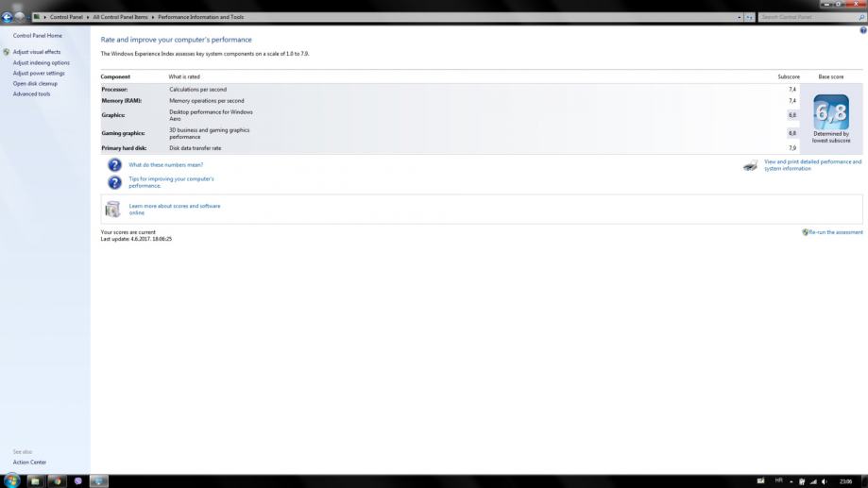Expand arrow after Control Panel breadcrumb

[88, 17]
